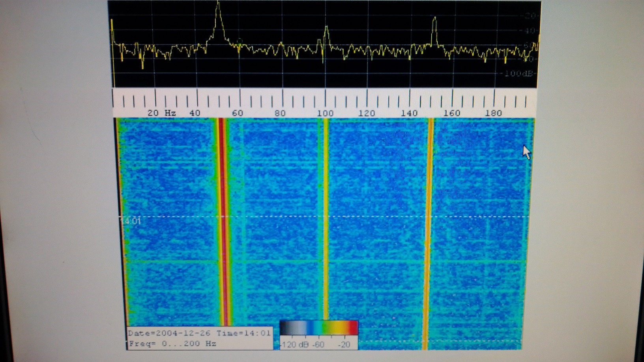Click the Freq= 0...200 Hz readout
The image size is (644, 362).
pyautogui.click(x=172, y=343)
